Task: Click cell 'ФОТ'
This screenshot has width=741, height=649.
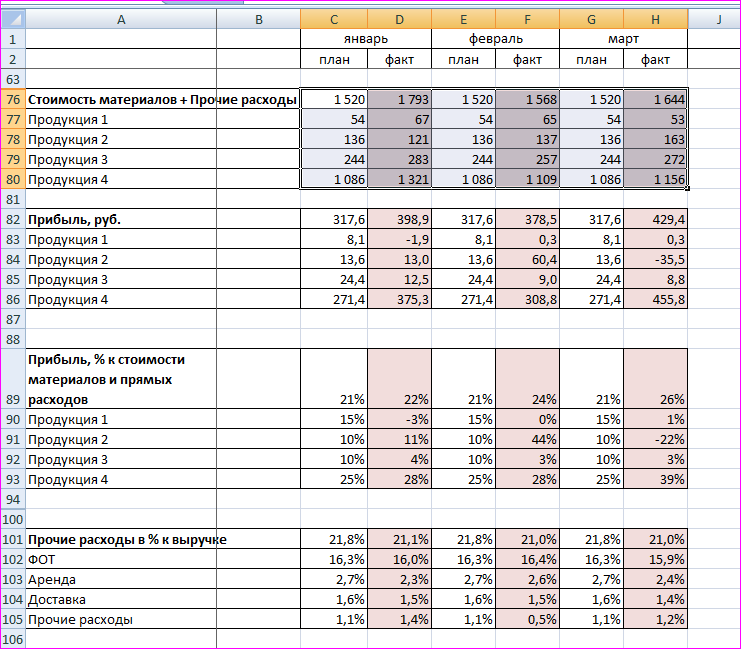Action: [x=121, y=559]
